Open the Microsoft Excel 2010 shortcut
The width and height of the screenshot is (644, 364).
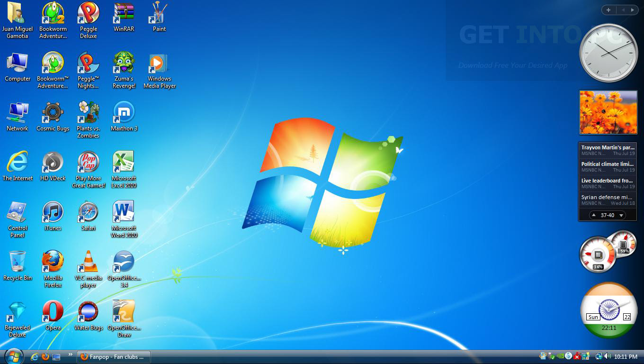(x=124, y=170)
